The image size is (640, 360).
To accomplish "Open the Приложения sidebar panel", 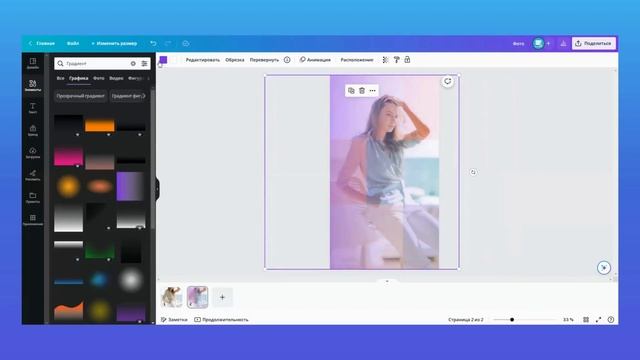I will point(33,220).
